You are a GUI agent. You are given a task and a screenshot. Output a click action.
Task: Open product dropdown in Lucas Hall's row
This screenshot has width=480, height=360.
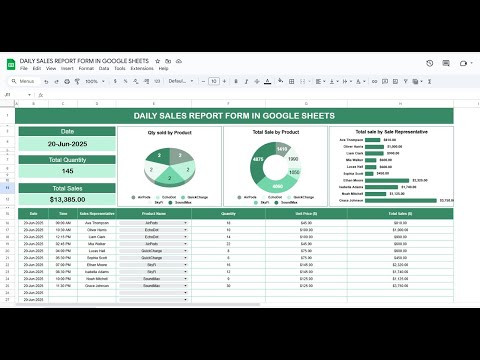(x=185, y=251)
